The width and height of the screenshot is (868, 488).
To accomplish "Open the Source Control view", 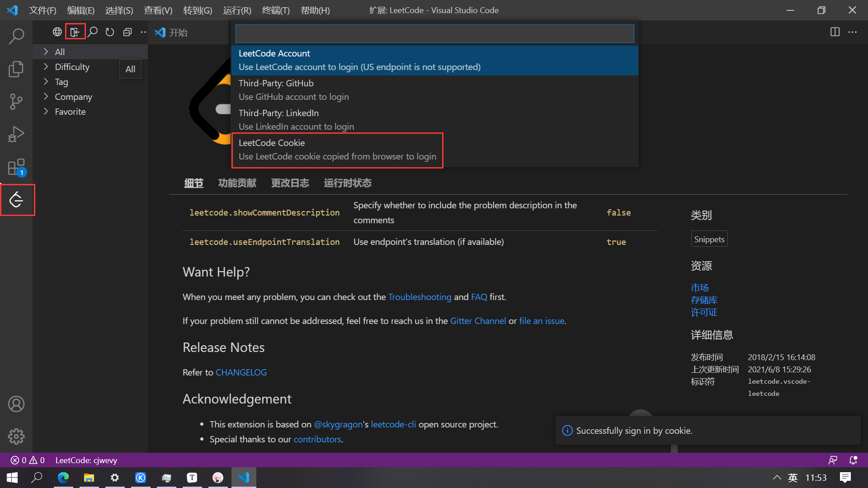I will (16, 102).
